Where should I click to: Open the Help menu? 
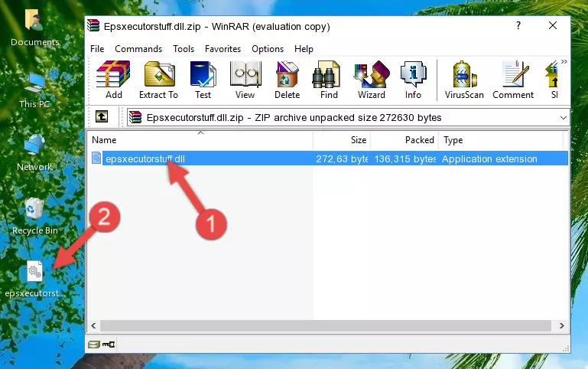click(304, 49)
